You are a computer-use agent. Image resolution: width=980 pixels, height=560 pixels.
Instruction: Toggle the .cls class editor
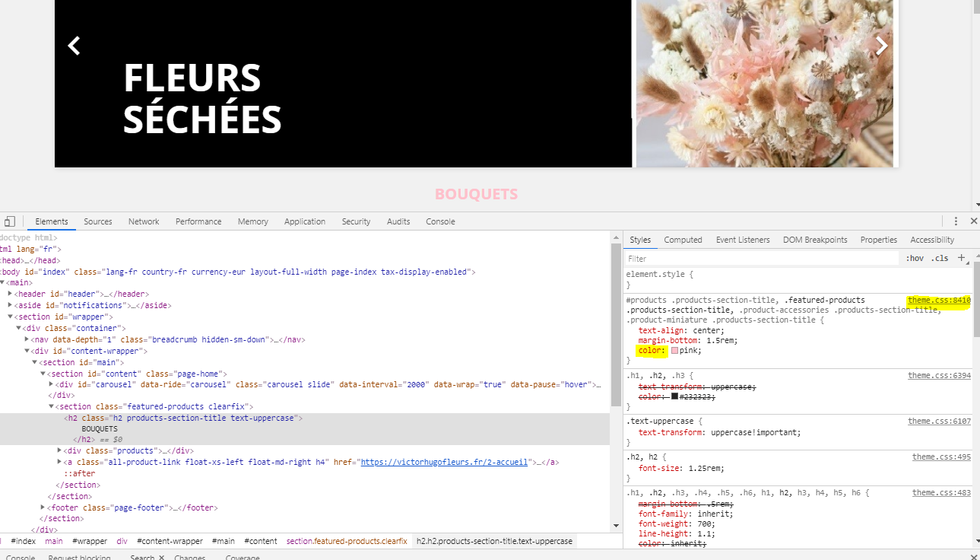(941, 258)
